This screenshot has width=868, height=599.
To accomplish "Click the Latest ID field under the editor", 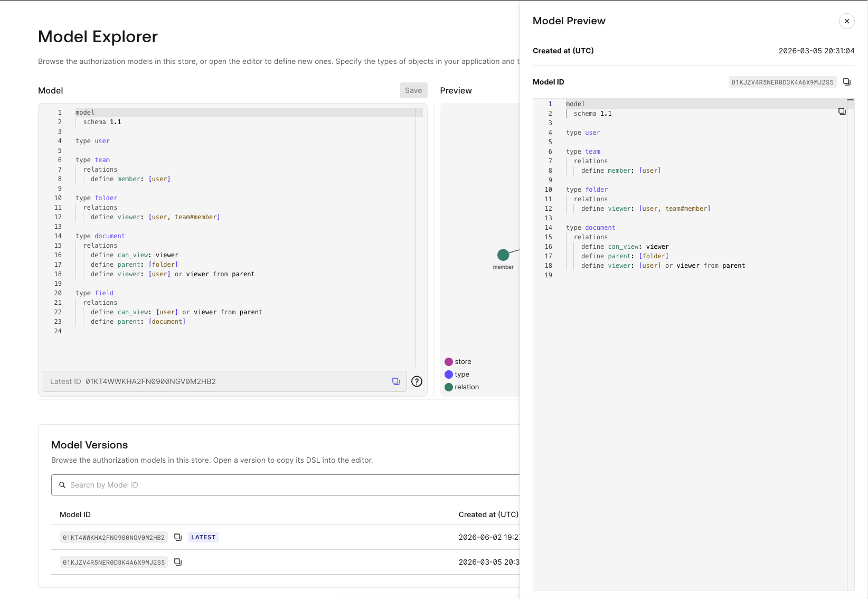I will [x=224, y=381].
